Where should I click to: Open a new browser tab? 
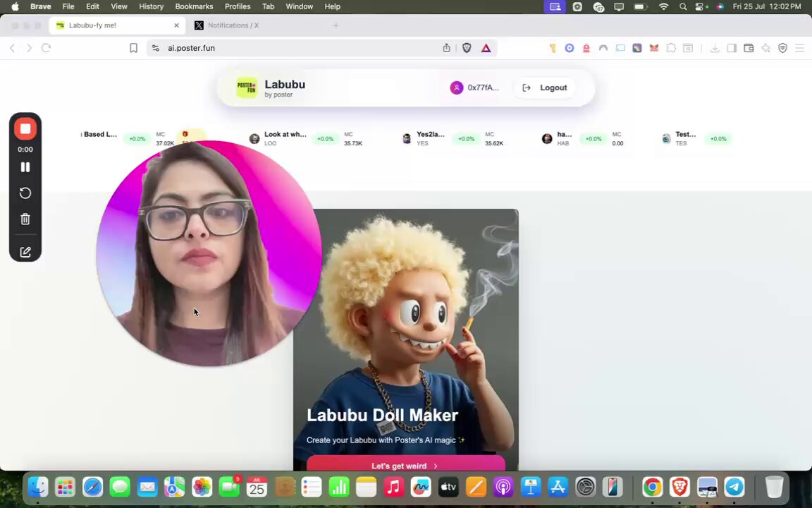click(x=336, y=25)
